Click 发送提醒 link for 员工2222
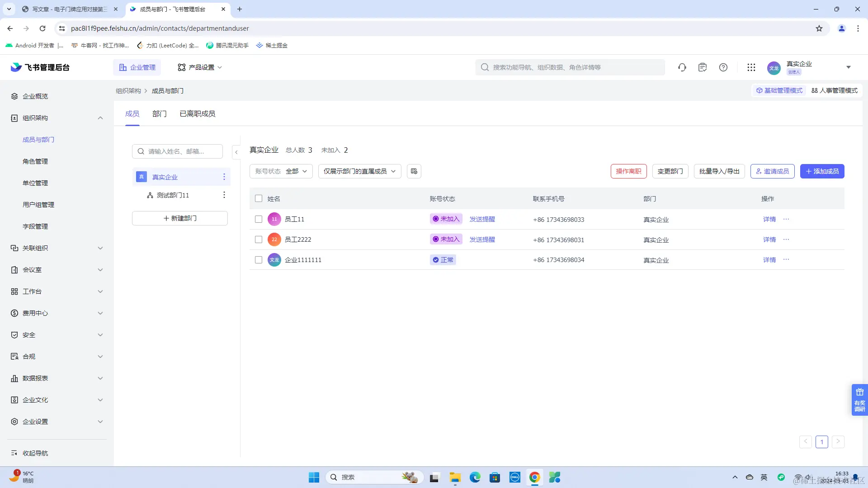868x488 pixels. [482, 239]
